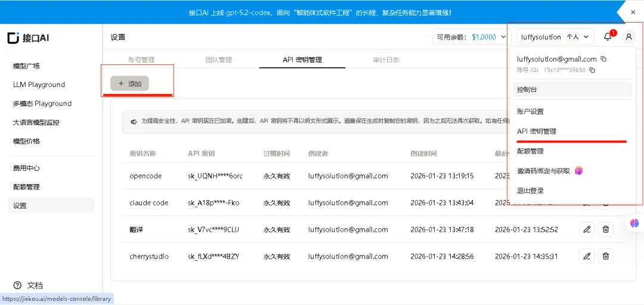Click the 2026-01-23 13:52:52 last-used time

tap(527, 229)
